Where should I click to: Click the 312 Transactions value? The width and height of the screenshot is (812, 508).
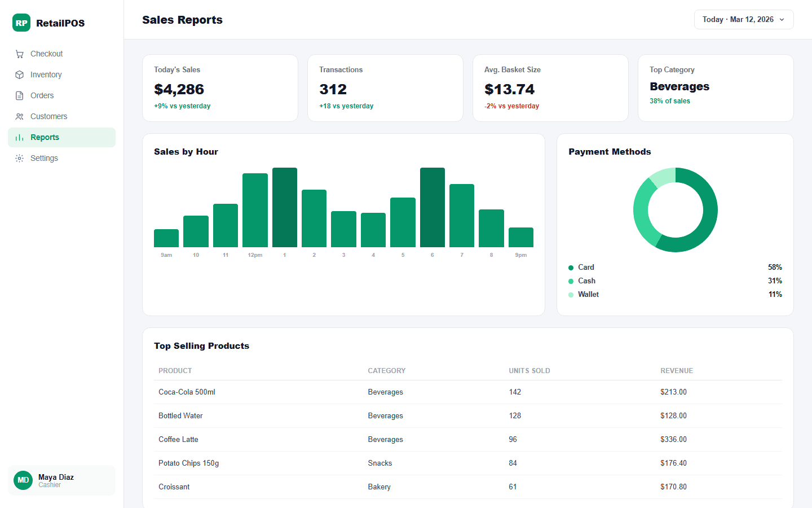tap(333, 89)
